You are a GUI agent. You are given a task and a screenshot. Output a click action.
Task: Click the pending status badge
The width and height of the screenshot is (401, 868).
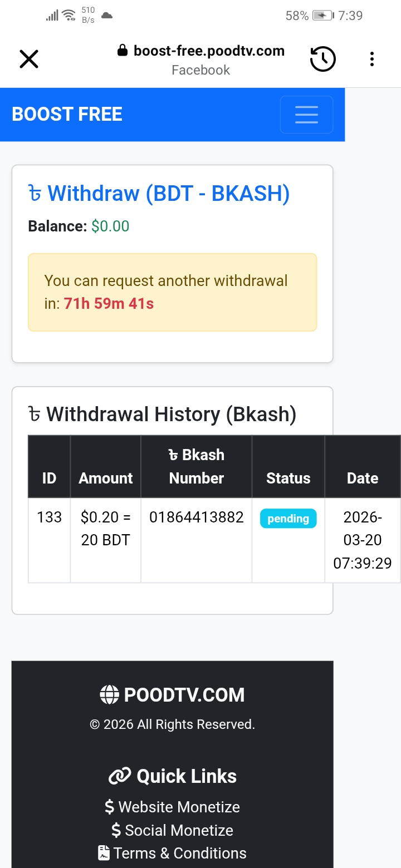(x=288, y=519)
